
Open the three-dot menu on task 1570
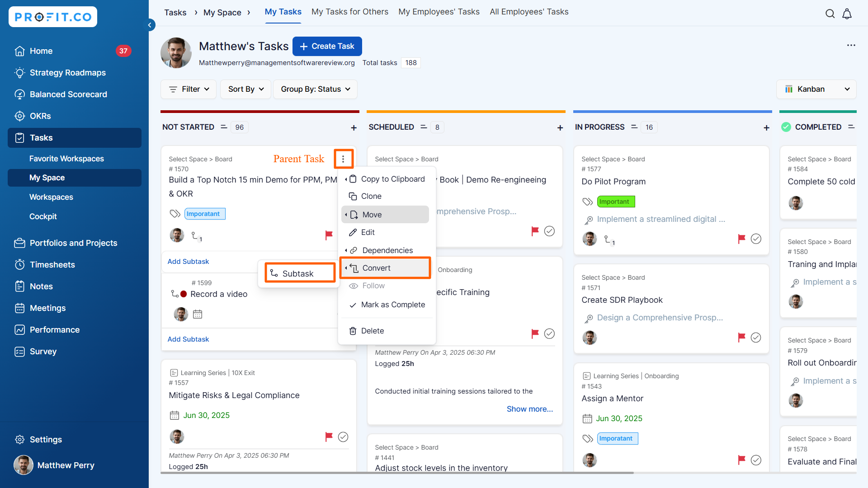[343, 159]
